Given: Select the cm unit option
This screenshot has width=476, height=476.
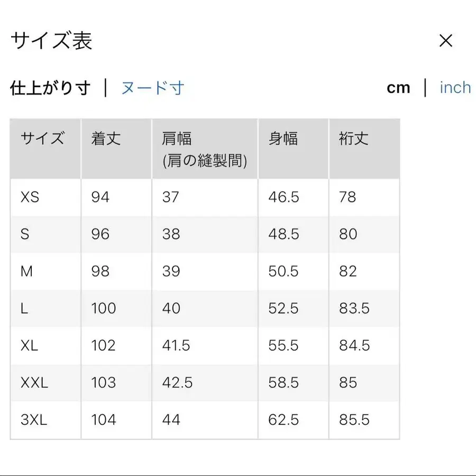Looking at the screenshot, I should pyautogui.click(x=399, y=87).
